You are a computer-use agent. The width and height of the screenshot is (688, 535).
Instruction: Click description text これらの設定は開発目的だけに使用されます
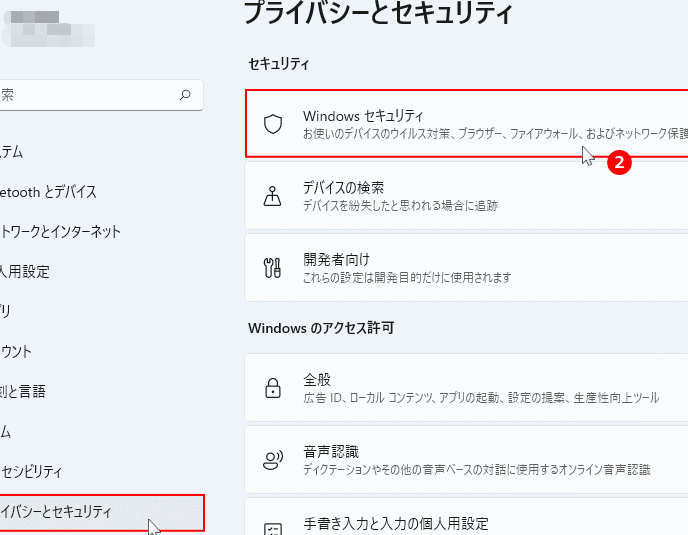(x=407, y=277)
